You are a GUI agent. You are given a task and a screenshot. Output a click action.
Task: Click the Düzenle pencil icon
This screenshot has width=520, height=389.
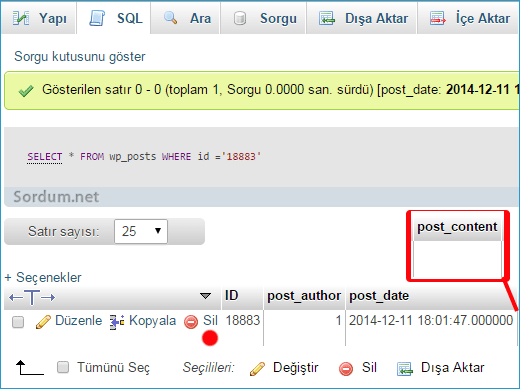[43, 322]
